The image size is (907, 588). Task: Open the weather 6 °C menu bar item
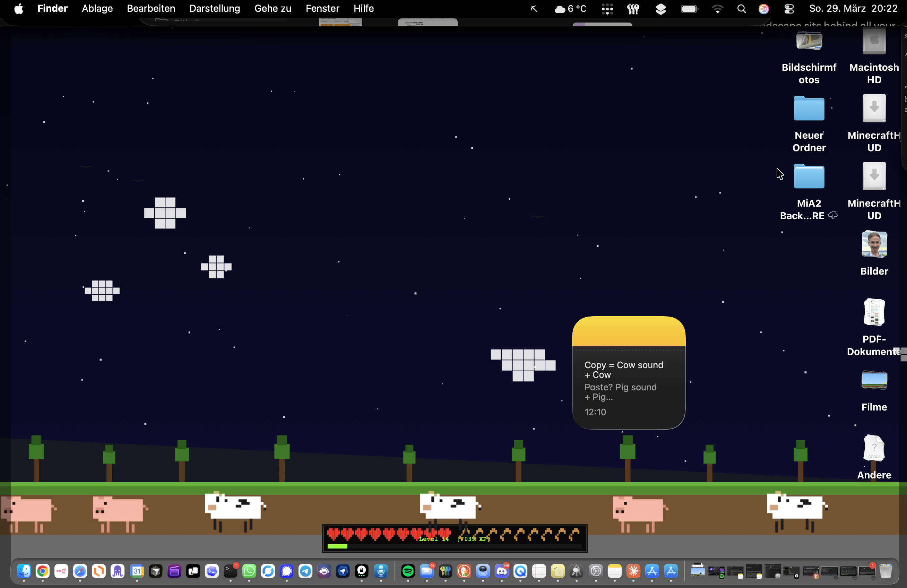(570, 8)
